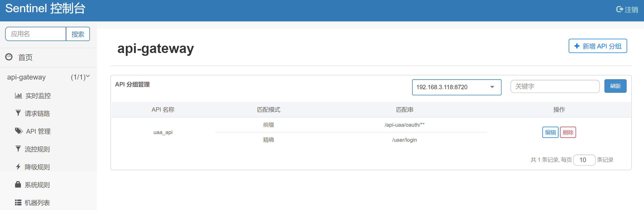Click the chevron next to (1/1)

click(88, 76)
